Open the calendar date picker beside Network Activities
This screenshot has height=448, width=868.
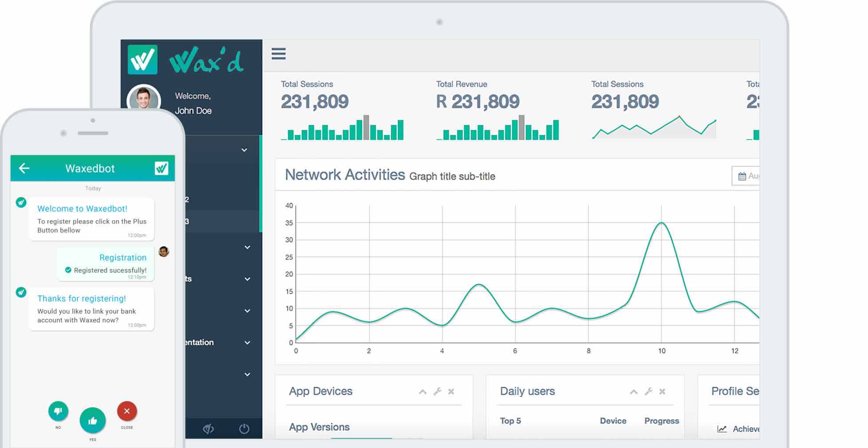746,176
